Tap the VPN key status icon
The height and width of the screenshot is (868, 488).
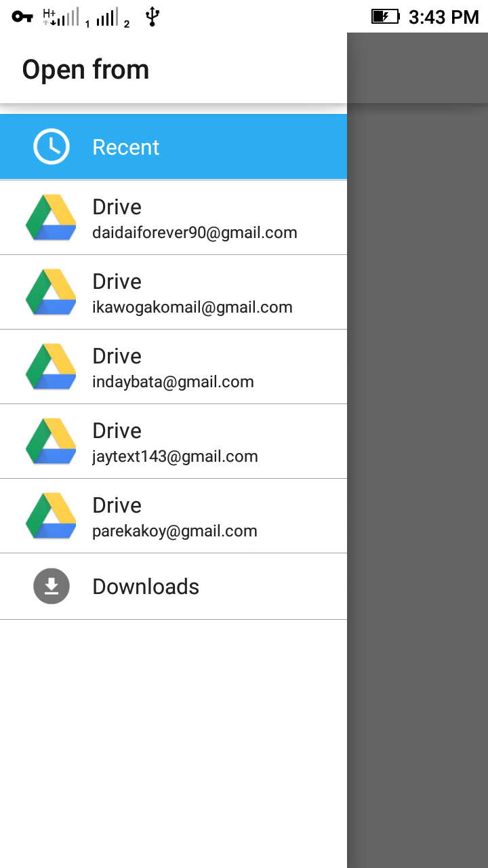pos(22,17)
